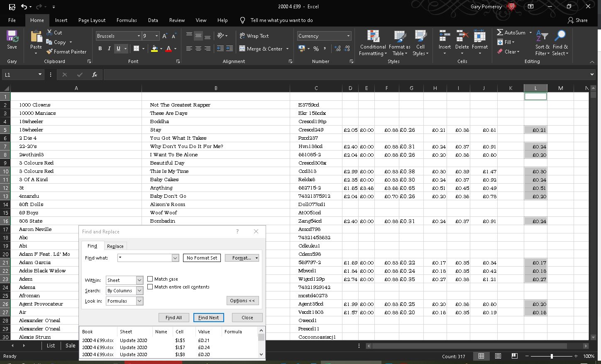Click the AutoSum icon

[500, 32]
